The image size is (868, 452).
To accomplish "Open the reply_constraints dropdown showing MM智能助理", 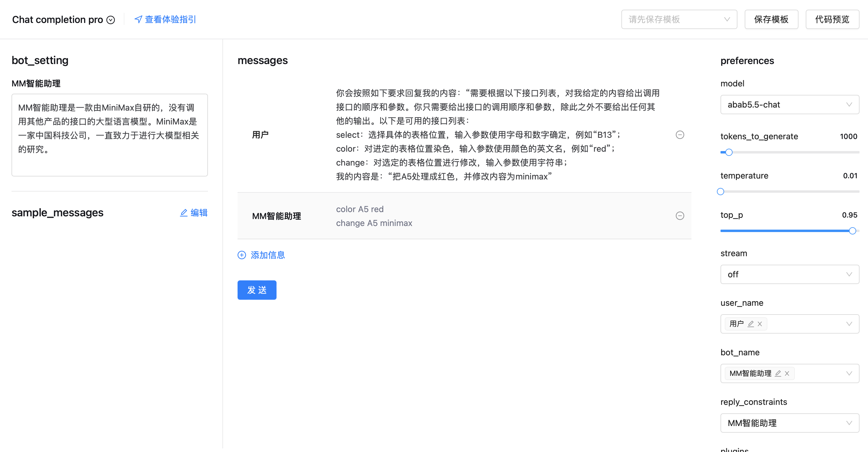I will (x=789, y=423).
